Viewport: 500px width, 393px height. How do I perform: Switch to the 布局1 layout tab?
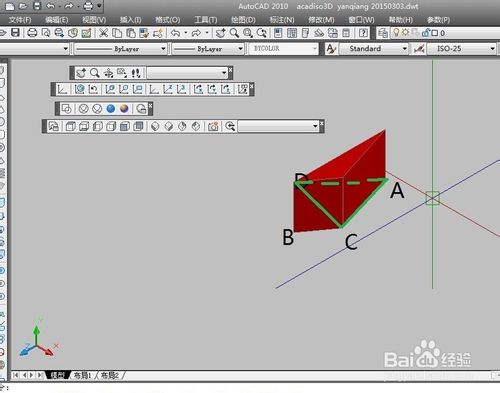point(82,375)
